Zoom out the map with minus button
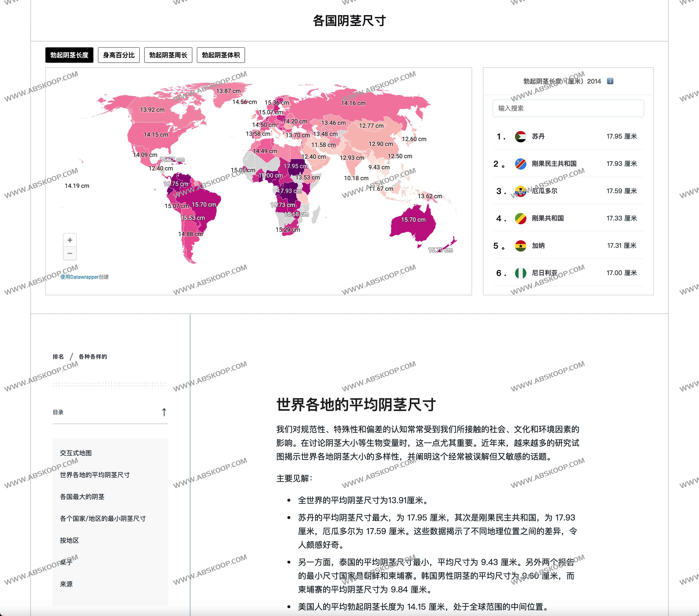The height and width of the screenshot is (616, 699). 70,253
